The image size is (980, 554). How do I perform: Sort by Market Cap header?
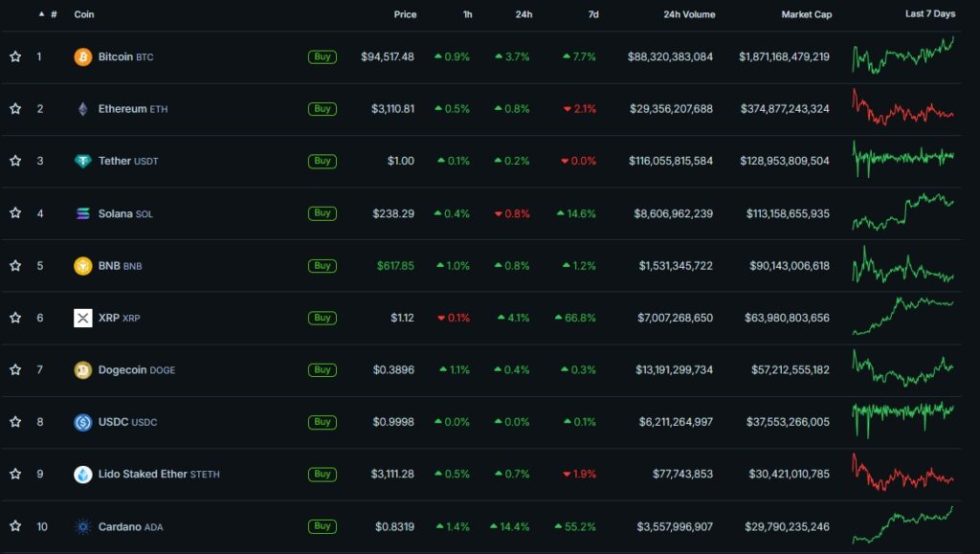(x=806, y=14)
